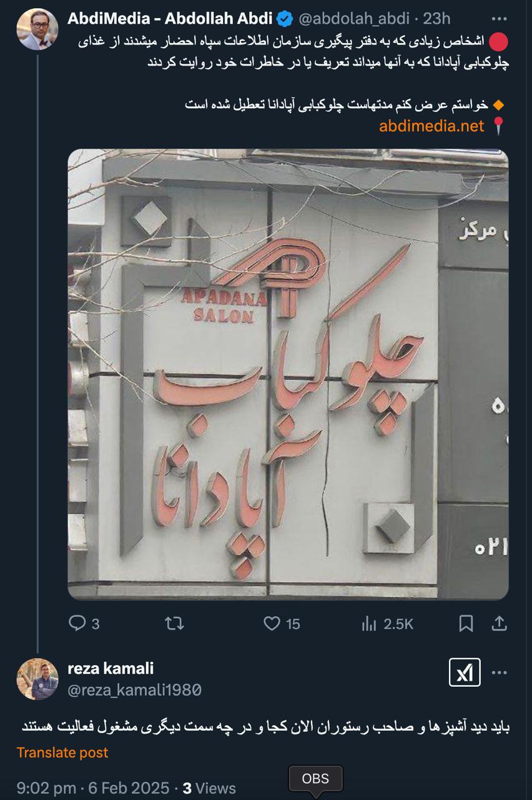Like the AbdiMedia post
Screen dimensions: 532x800
[x=282, y=623]
